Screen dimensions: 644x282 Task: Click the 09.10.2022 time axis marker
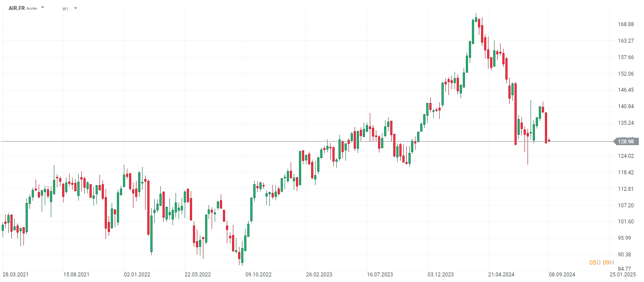[259, 275]
